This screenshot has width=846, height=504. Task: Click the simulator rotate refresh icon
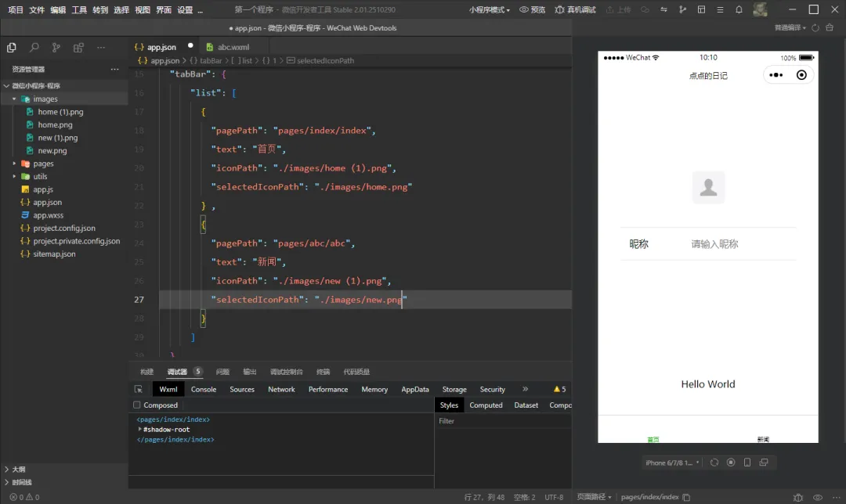tap(714, 463)
